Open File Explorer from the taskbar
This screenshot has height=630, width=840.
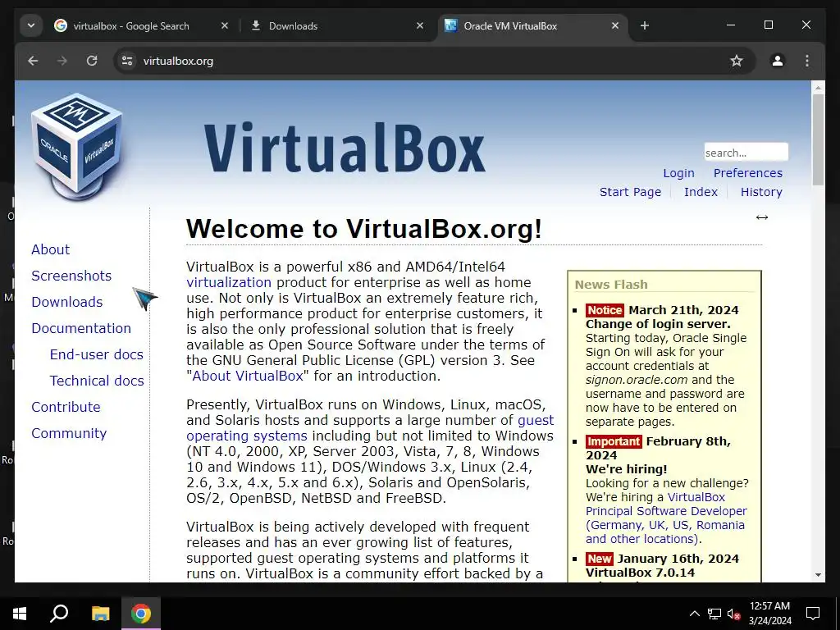point(100,614)
